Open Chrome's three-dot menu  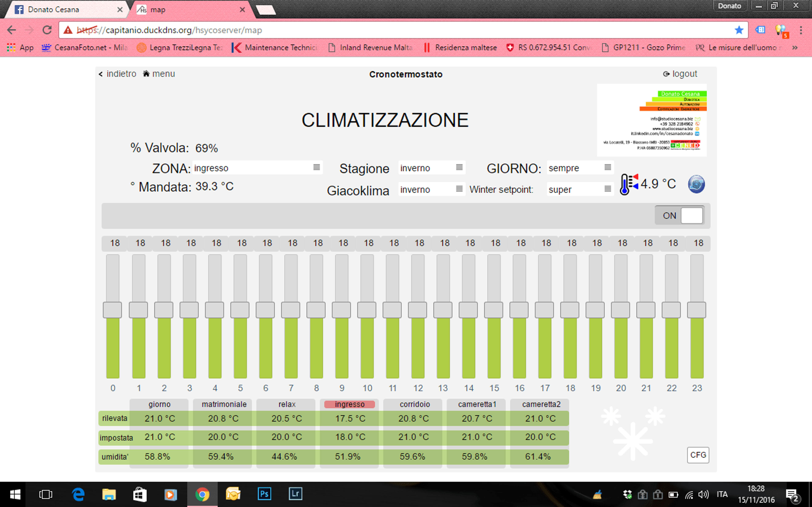point(801,30)
